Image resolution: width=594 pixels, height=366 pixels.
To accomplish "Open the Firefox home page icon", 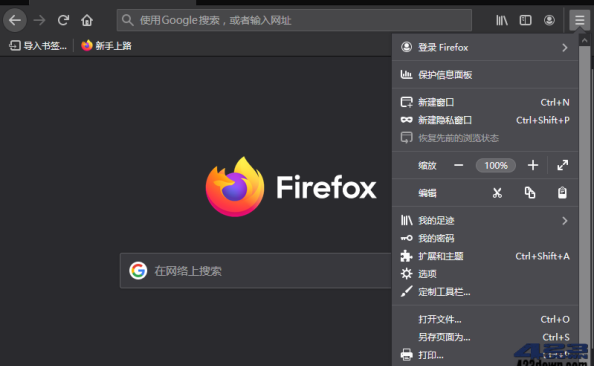I will [x=87, y=20].
